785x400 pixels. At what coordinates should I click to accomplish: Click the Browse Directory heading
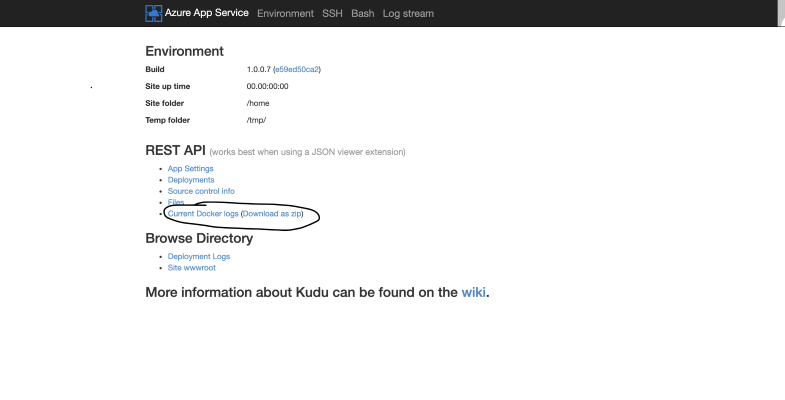[x=199, y=238]
